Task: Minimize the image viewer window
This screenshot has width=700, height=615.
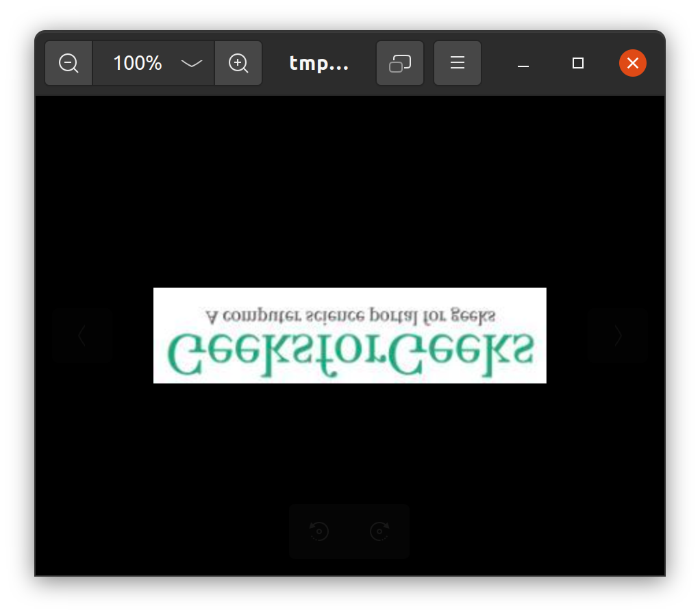Action: (x=523, y=64)
